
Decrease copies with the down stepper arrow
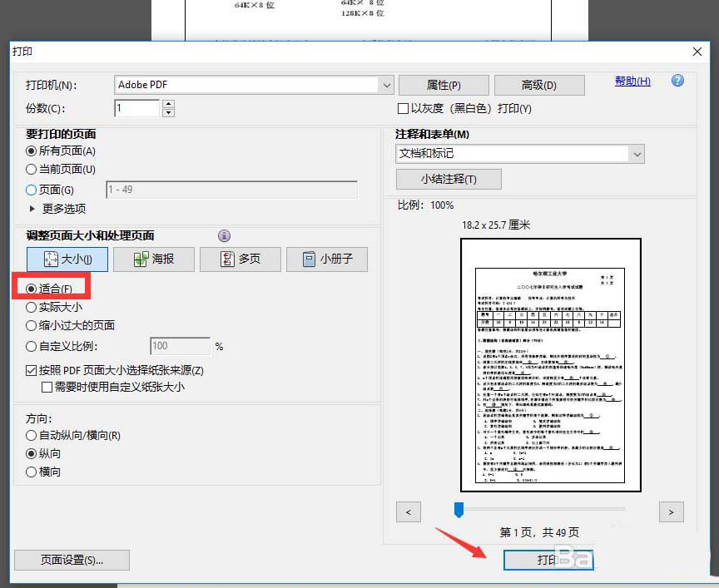pos(168,113)
